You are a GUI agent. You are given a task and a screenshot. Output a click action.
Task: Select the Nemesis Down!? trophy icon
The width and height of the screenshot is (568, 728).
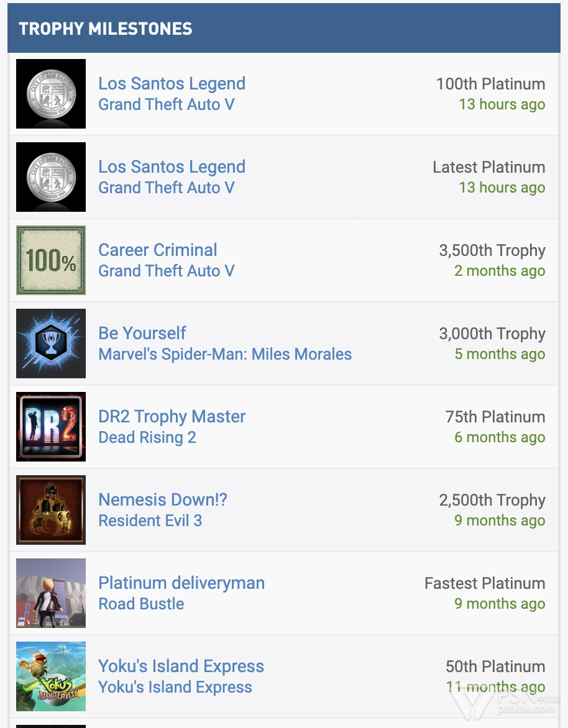(51, 510)
